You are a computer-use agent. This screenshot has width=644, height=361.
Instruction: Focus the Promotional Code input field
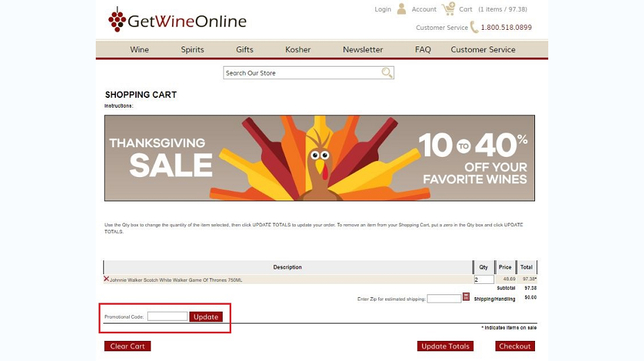pos(167,317)
